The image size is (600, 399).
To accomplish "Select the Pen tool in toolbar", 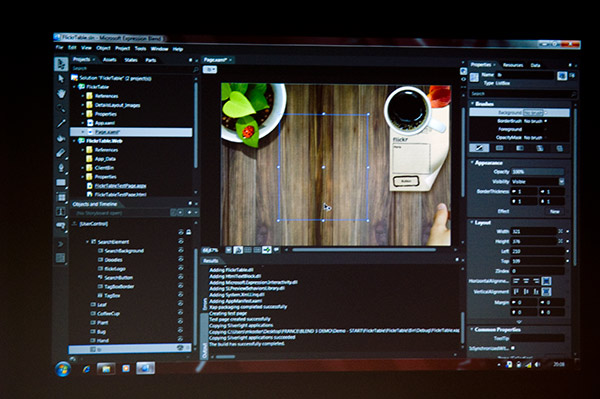I will point(61,168).
